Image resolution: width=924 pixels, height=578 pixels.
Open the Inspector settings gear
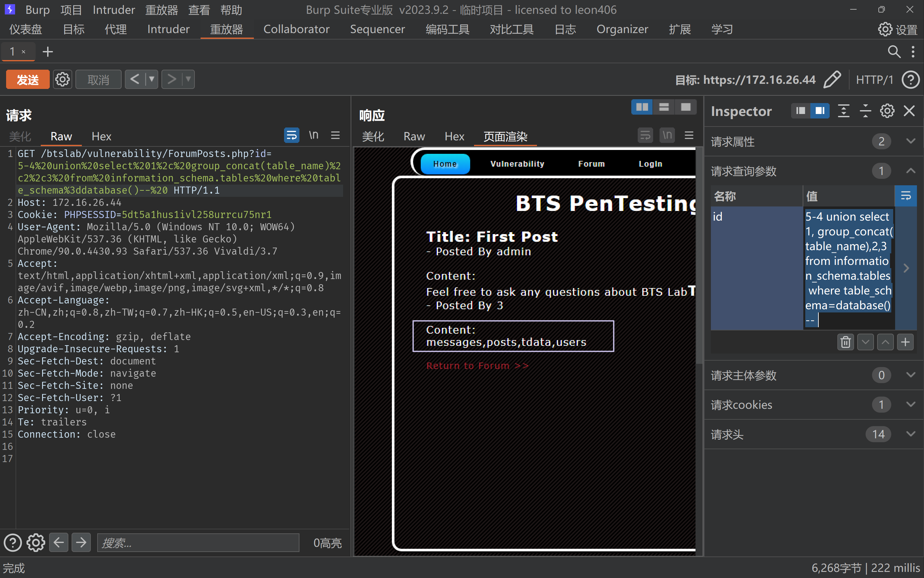coord(887,111)
